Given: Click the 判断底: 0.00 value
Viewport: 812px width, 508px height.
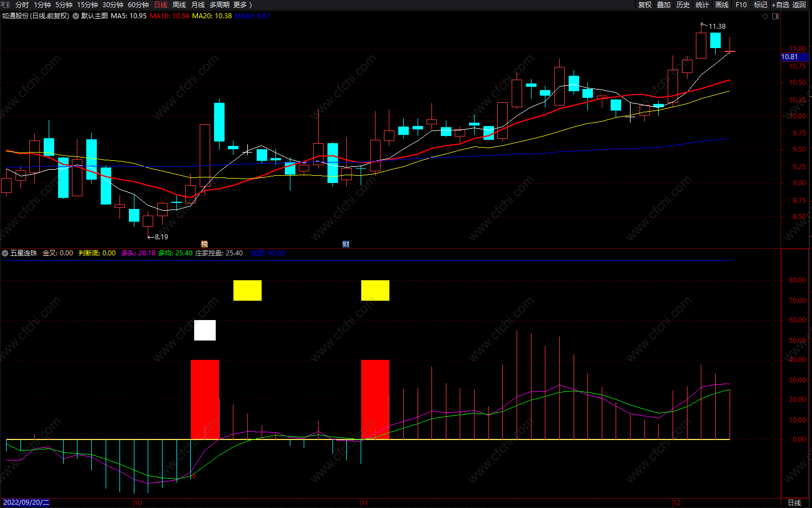Looking at the screenshot, I should (x=97, y=253).
